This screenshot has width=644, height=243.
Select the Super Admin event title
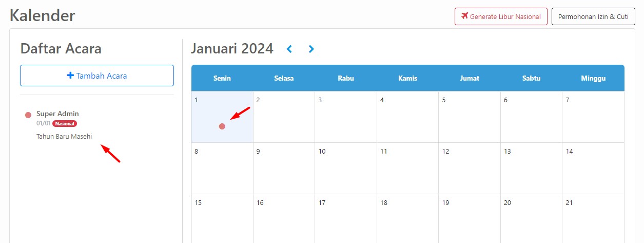(57, 114)
